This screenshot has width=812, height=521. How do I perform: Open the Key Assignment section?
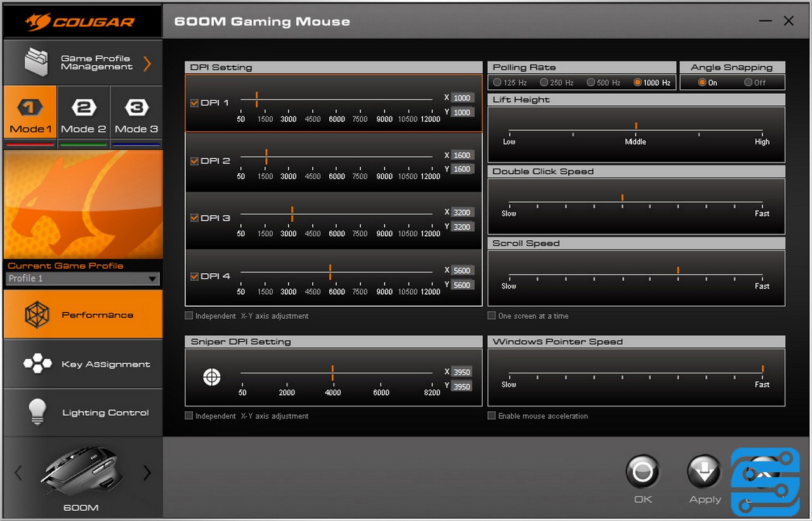pos(83,364)
